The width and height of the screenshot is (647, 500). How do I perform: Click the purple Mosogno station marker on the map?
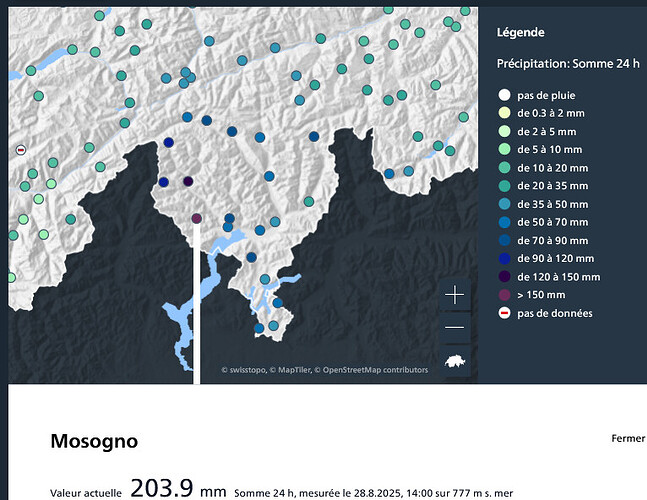197,218
